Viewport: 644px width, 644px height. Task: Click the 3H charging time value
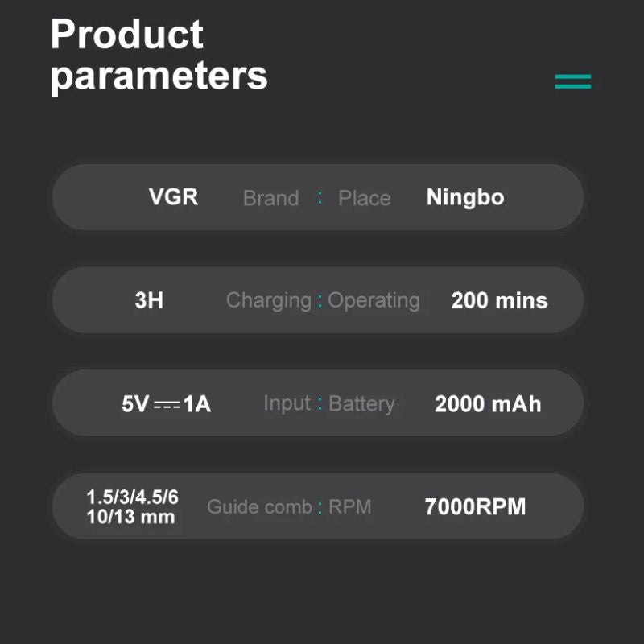tap(149, 301)
